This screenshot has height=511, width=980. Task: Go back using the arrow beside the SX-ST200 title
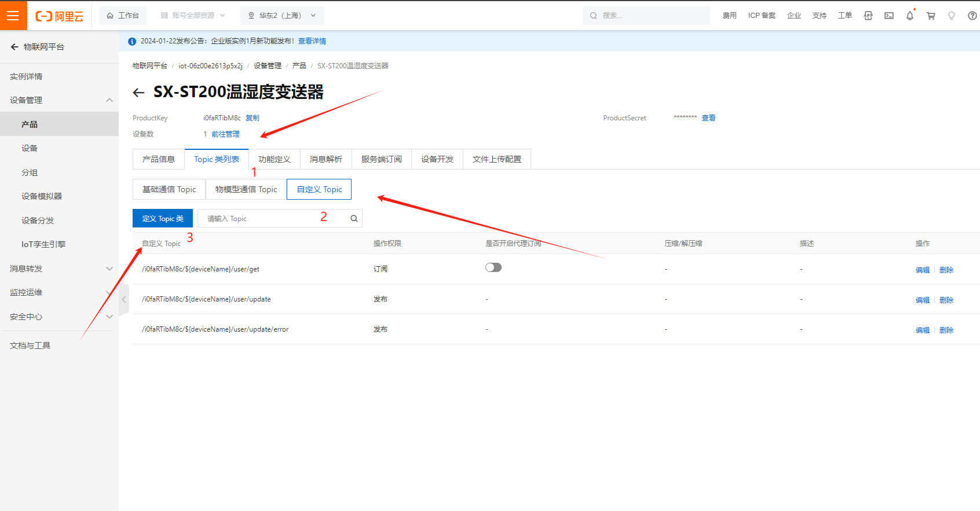pos(138,93)
